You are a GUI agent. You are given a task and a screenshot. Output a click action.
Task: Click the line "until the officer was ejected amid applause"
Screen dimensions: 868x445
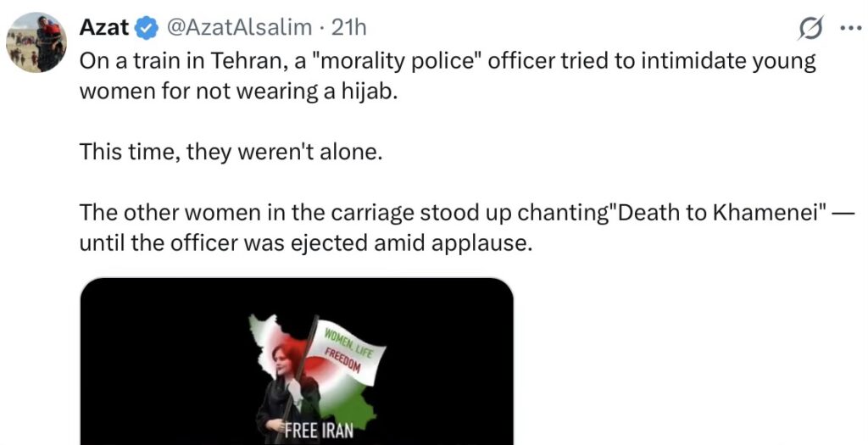coord(306,243)
